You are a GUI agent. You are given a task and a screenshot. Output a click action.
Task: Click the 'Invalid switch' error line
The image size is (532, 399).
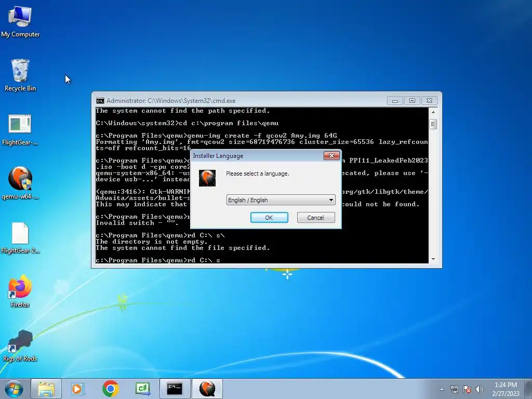[137, 223]
